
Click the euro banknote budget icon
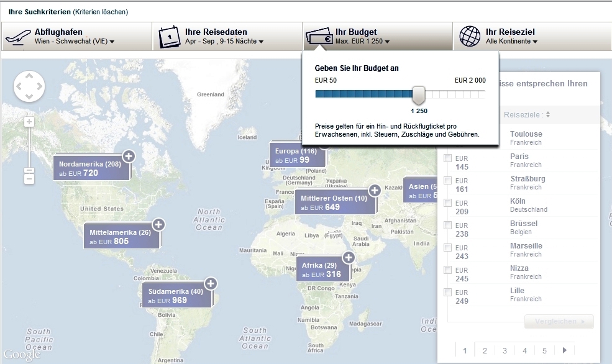pos(319,36)
